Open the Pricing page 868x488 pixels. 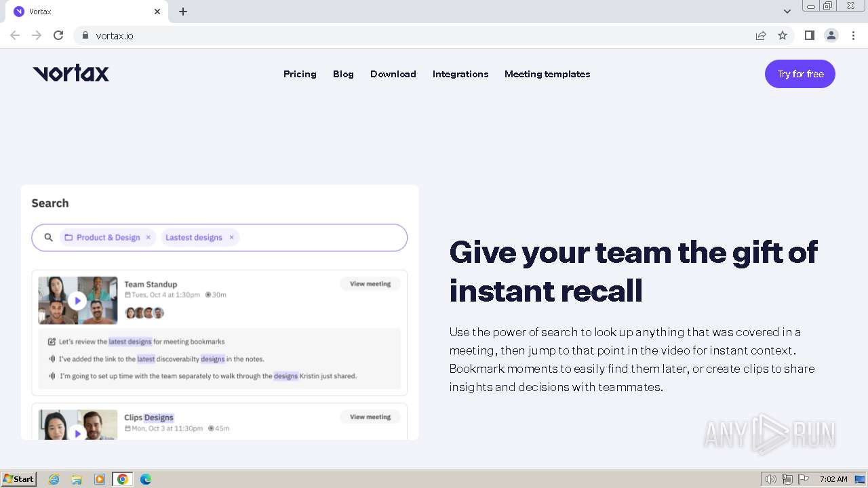coord(300,74)
